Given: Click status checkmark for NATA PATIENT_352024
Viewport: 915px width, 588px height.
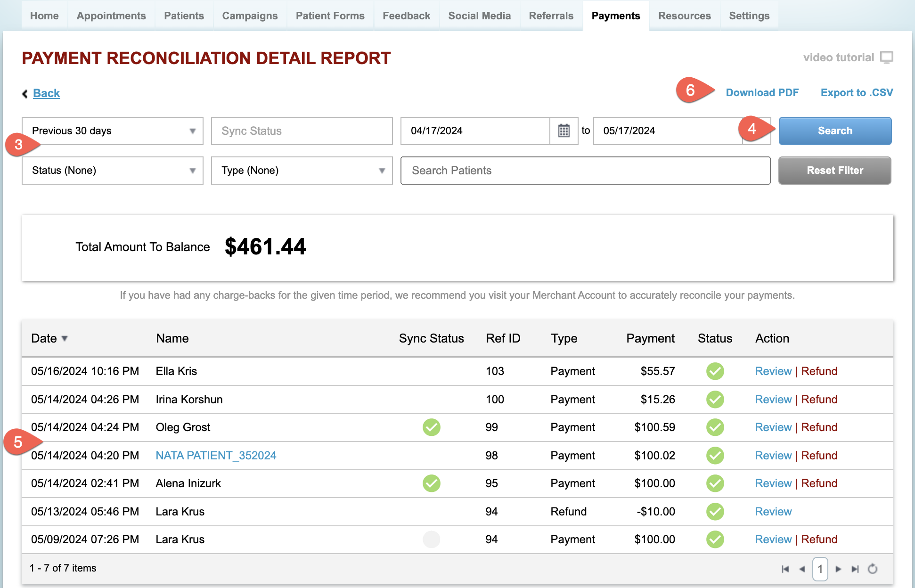Looking at the screenshot, I should coord(715,456).
